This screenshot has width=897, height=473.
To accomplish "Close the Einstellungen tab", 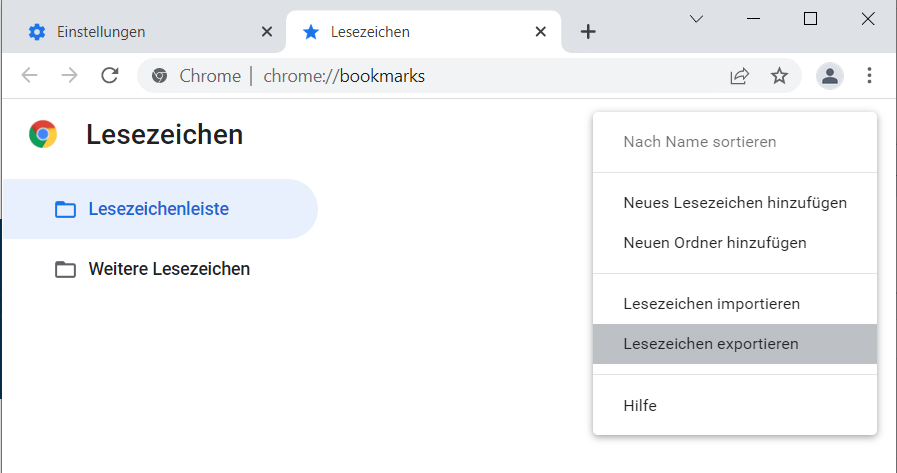I will pyautogui.click(x=266, y=32).
